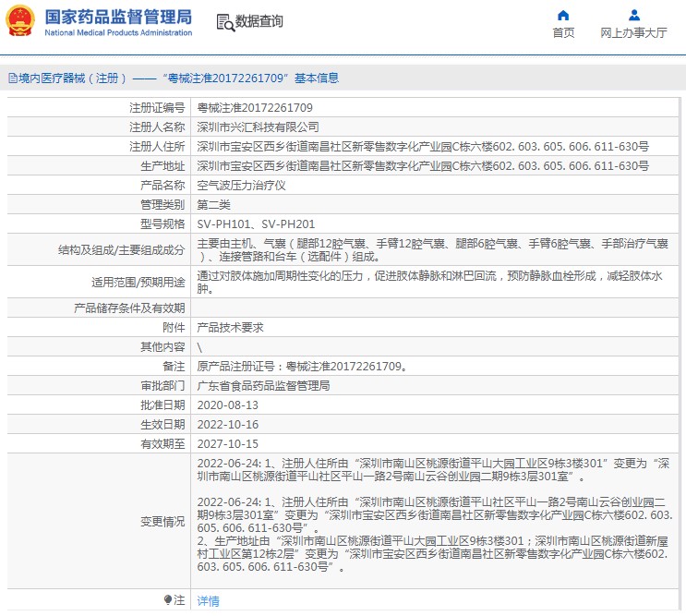Go to 首页 text link
686x616 pixels.
(563, 33)
